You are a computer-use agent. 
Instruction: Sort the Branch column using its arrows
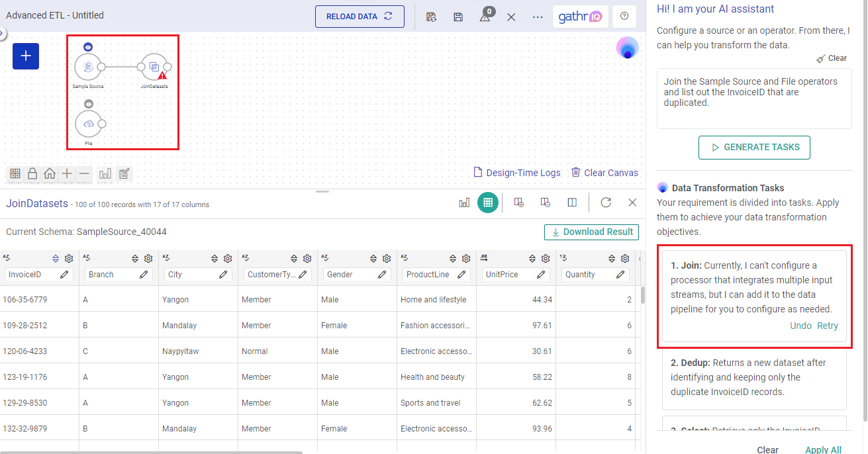pyautogui.click(x=135, y=259)
